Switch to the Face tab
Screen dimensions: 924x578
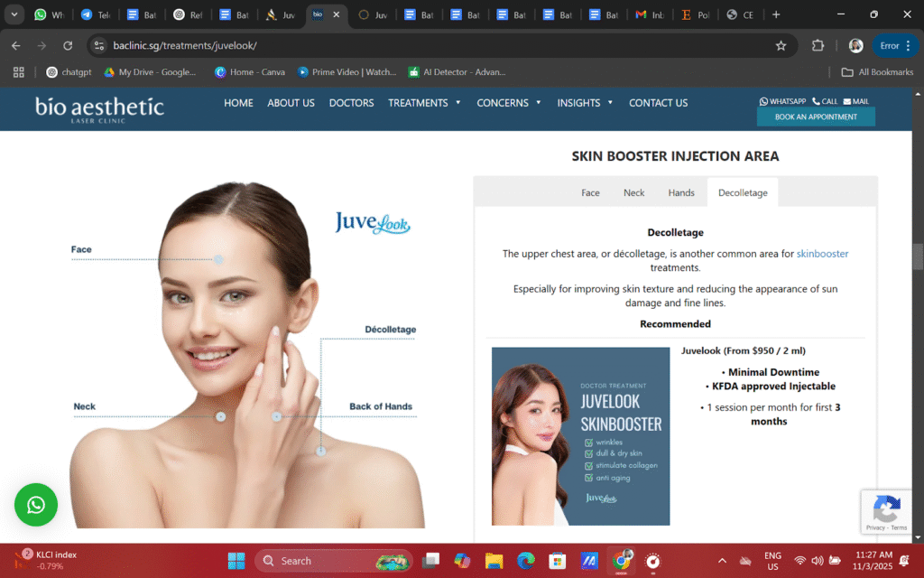coord(590,193)
